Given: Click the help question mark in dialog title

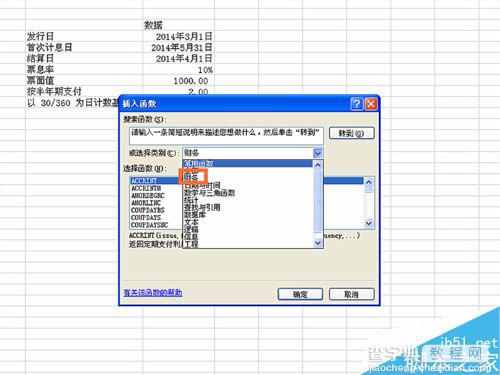Looking at the screenshot, I should click(357, 104).
